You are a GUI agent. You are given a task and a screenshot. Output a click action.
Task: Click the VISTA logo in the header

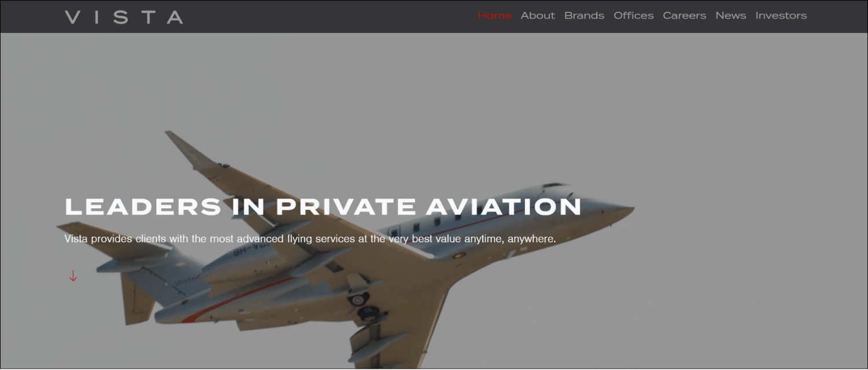[124, 17]
